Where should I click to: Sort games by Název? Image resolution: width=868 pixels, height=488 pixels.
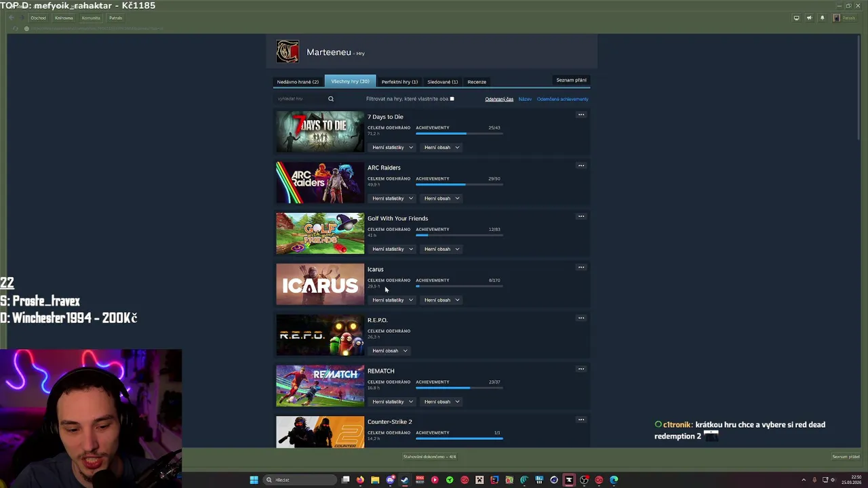click(x=525, y=99)
